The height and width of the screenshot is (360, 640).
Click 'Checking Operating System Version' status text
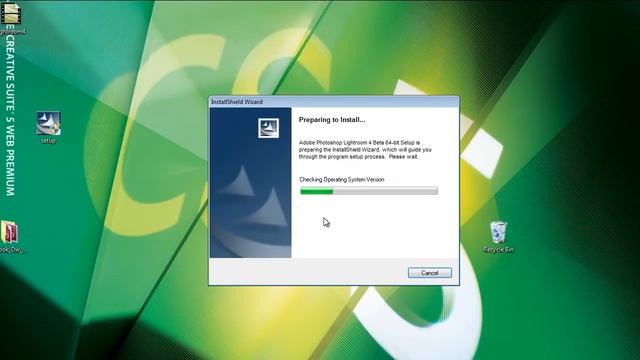pos(342,180)
